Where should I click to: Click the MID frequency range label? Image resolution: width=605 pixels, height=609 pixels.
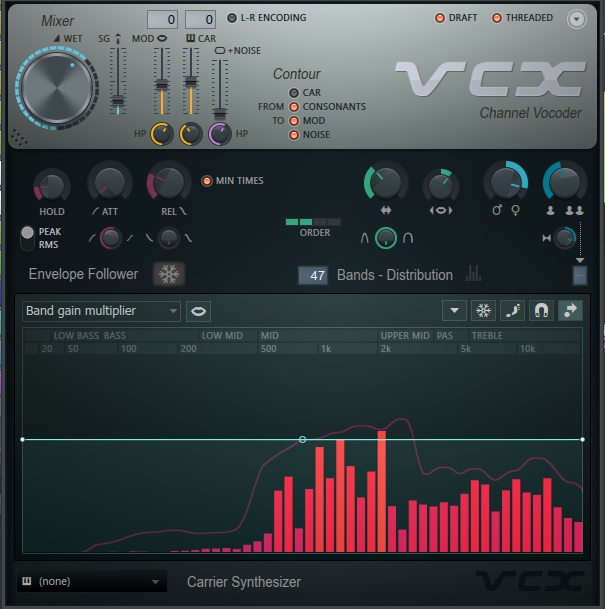coord(270,336)
